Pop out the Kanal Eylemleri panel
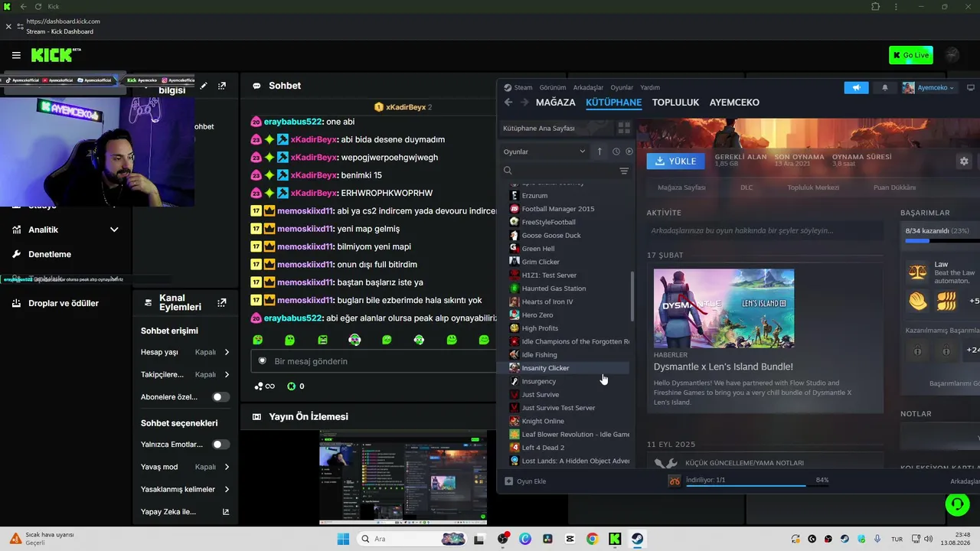980x551 pixels. 222,303
